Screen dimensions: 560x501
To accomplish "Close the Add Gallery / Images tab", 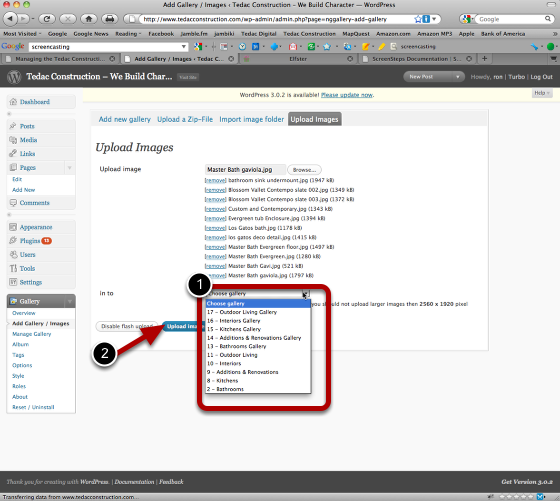I will tap(231, 59).
